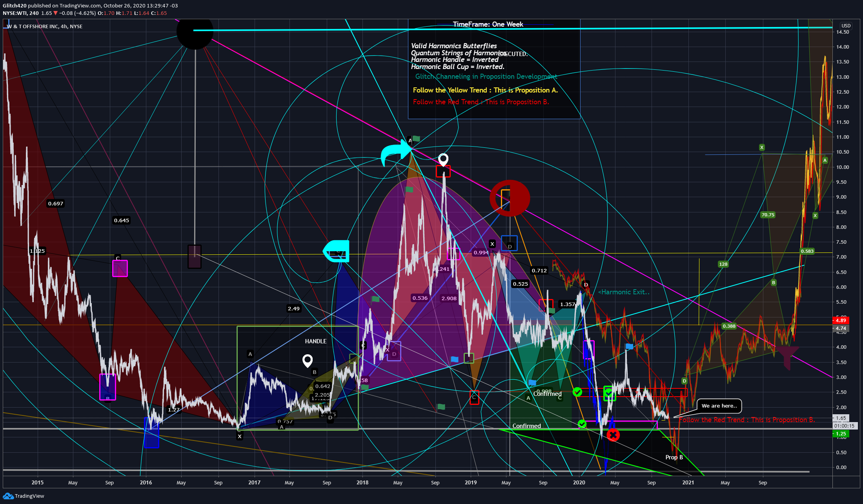Screen dimensions: 863x504
Task: Select the 0.994 ratio label
Action: [481, 252]
